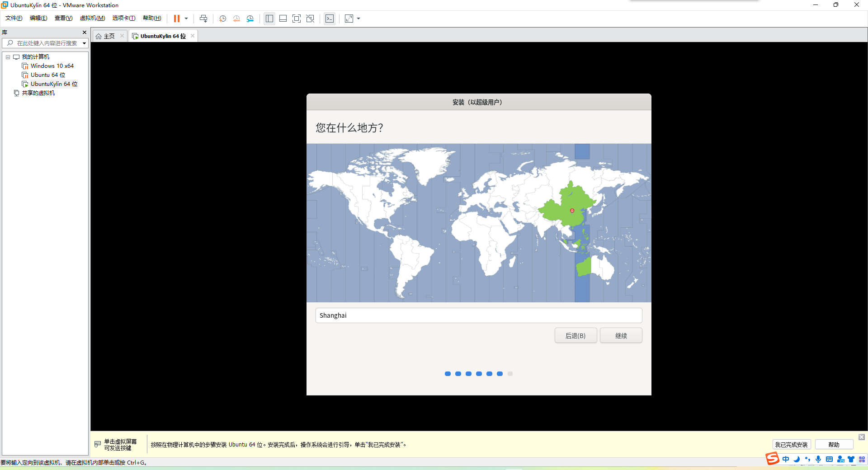Enter full screen mode icon
868x470 pixels.
[297, 19]
